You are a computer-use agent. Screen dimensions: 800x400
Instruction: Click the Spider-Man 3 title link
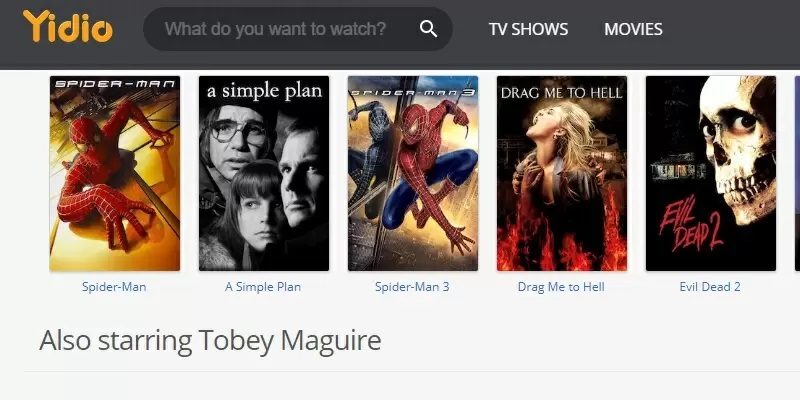click(412, 287)
